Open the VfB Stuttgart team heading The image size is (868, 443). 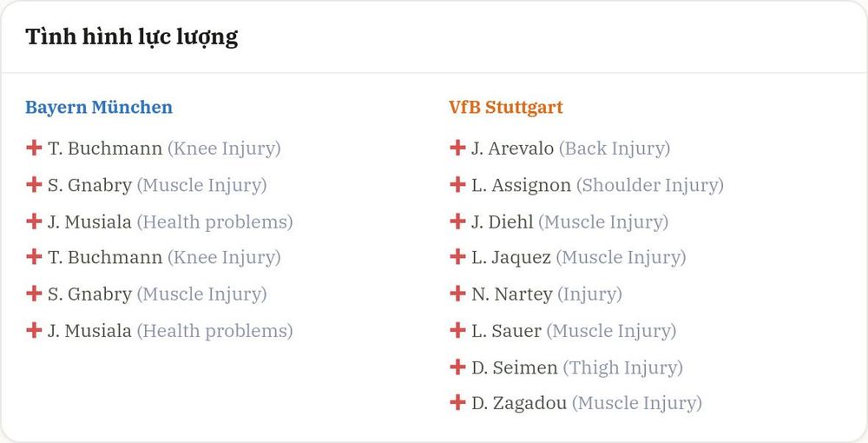coord(506,107)
